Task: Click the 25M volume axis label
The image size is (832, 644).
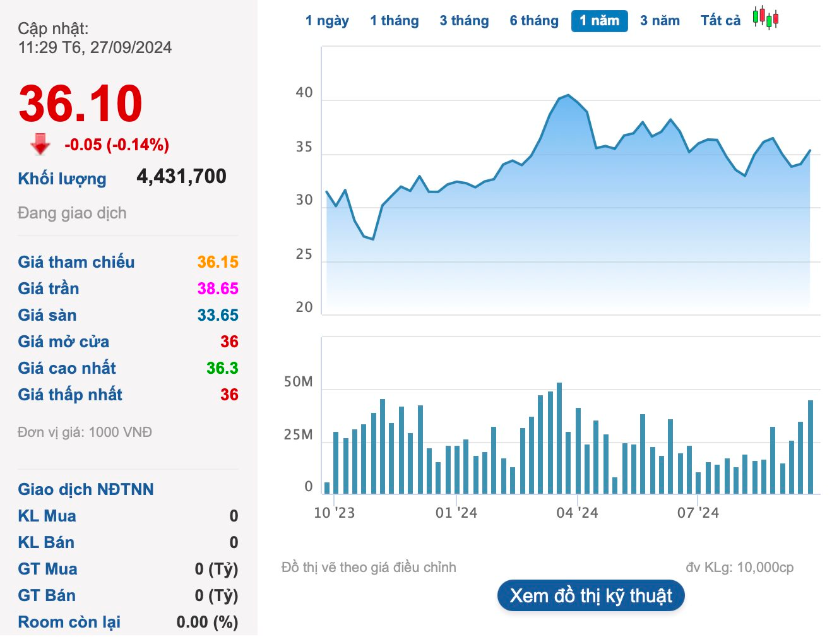Action: click(x=299, y=434)
